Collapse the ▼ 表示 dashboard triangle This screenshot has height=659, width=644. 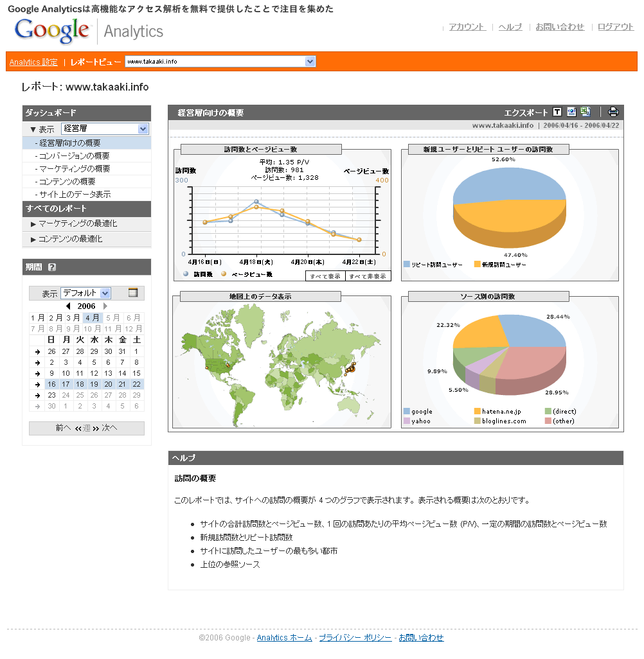coord(33,130)
